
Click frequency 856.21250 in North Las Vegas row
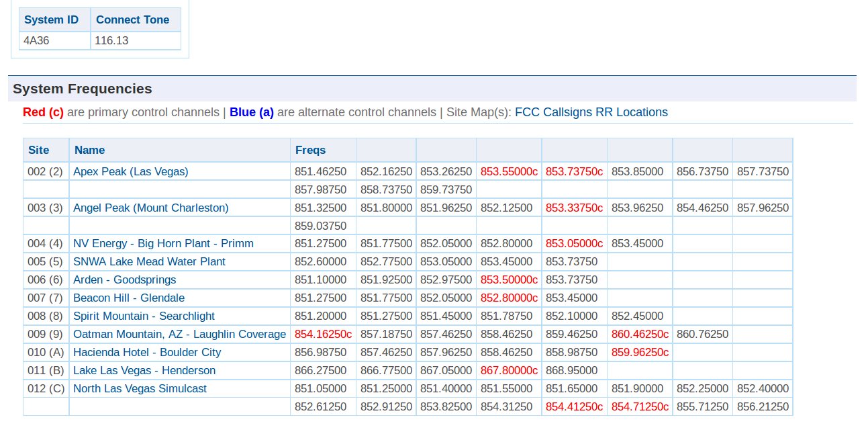tap(763, 406)
